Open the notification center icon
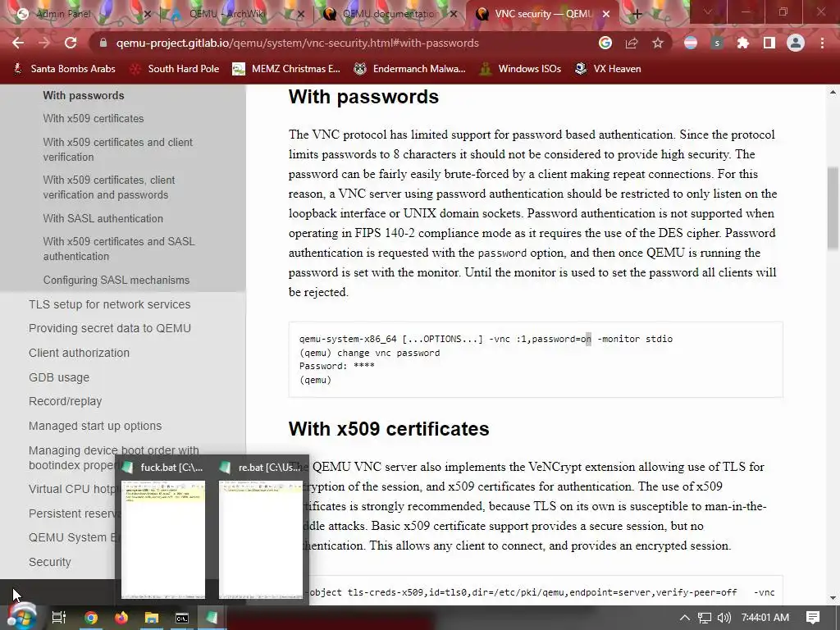The width and height of the screenshot is (840, 630). 813,618
